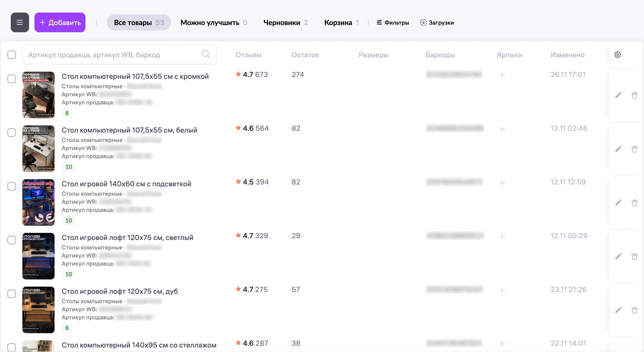Check the лофт 120x75 светлый row

(11, 240)
